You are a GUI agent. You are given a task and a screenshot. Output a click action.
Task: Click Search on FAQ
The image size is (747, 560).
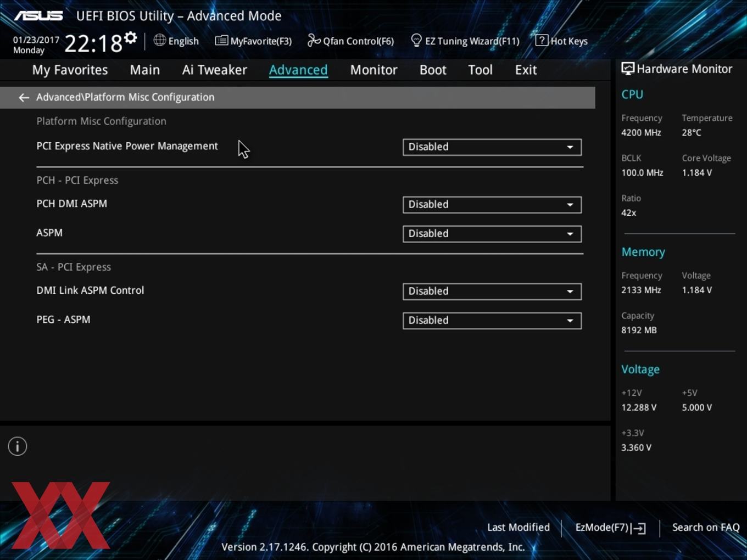(x=706, y=527)
